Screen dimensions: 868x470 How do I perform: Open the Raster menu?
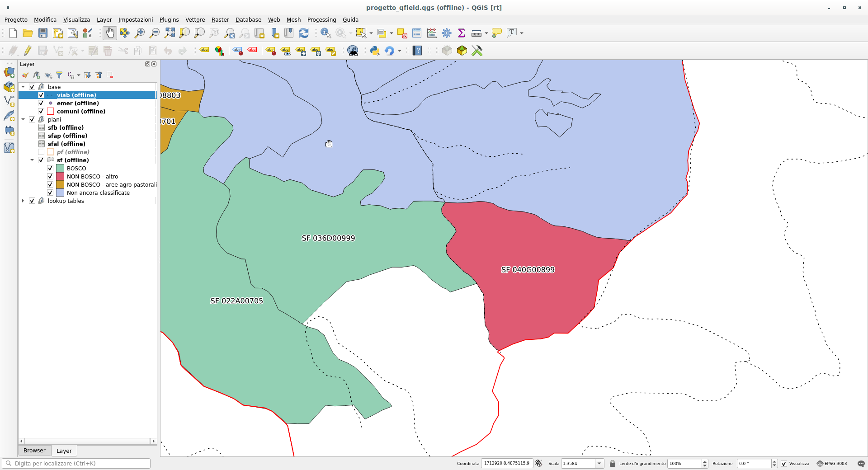pos(220,19)
